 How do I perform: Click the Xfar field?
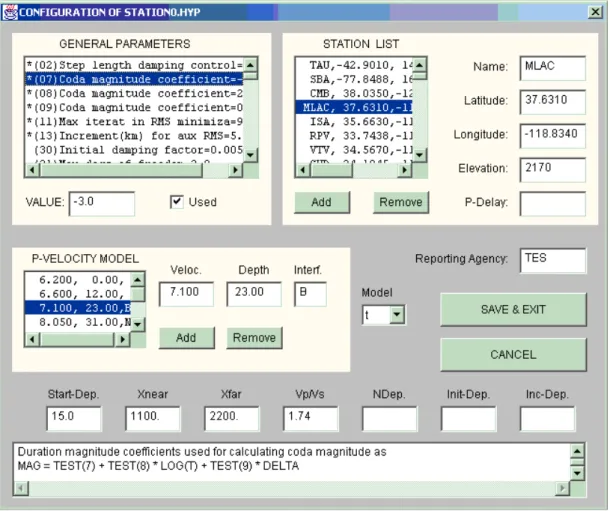(x=231, y=418)
